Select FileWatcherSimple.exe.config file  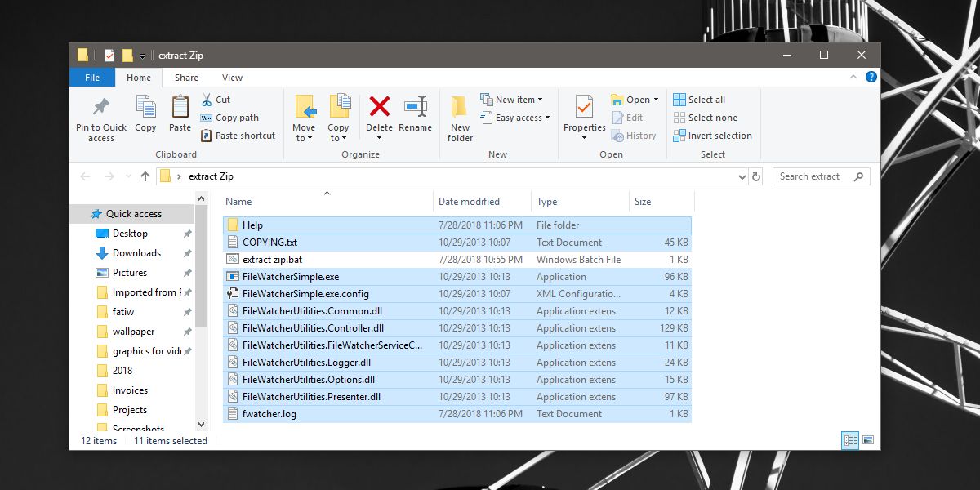point(457,294)
